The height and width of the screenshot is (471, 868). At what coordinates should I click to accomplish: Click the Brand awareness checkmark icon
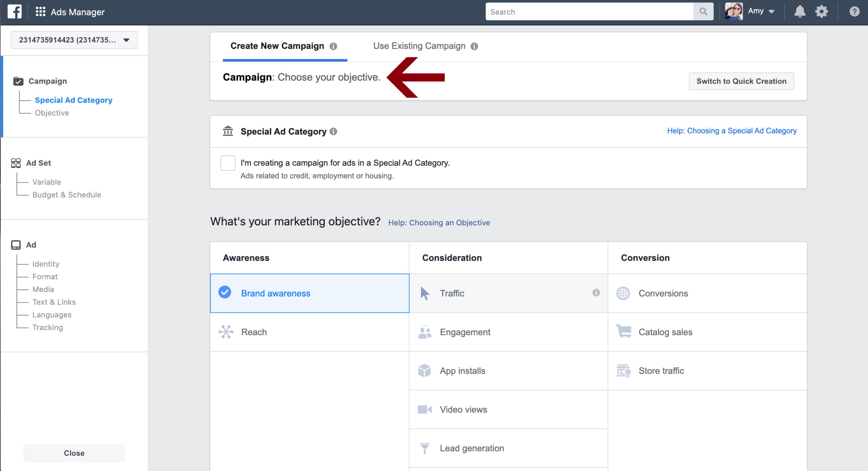pos(225,292)
